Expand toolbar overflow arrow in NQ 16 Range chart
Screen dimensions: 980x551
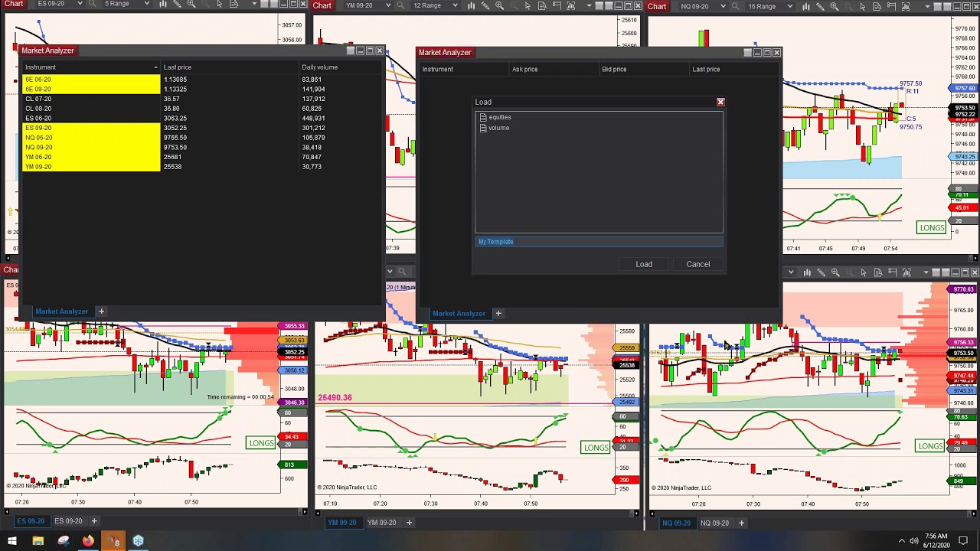pos(928,7)
